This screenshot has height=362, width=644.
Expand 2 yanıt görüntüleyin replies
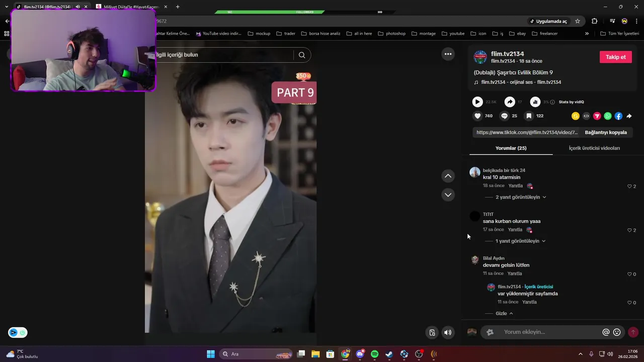[x=521, y=197]
